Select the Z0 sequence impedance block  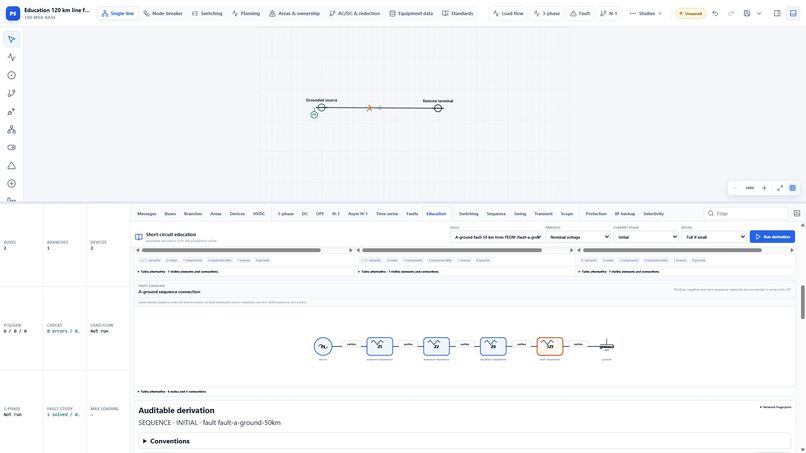[493, 346]
